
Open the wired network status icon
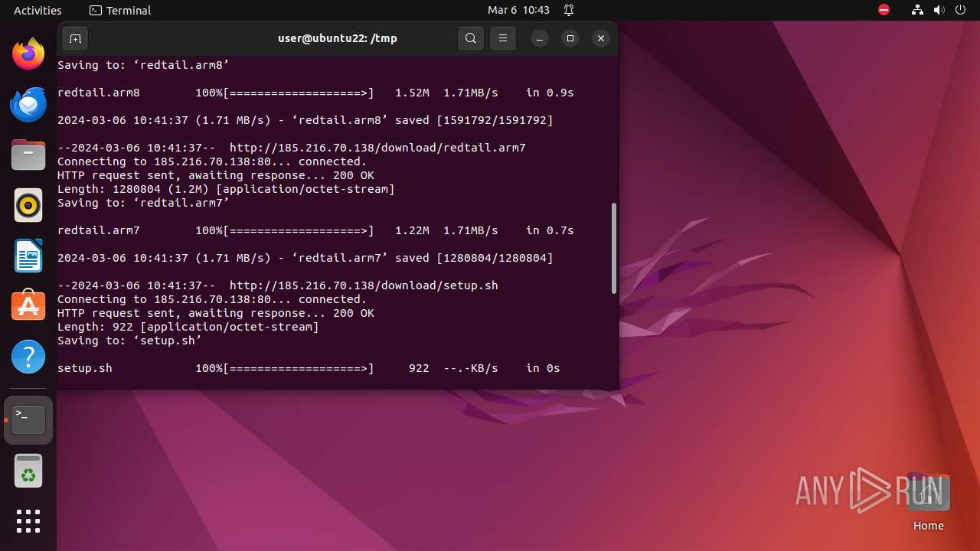tap(917, 10)
